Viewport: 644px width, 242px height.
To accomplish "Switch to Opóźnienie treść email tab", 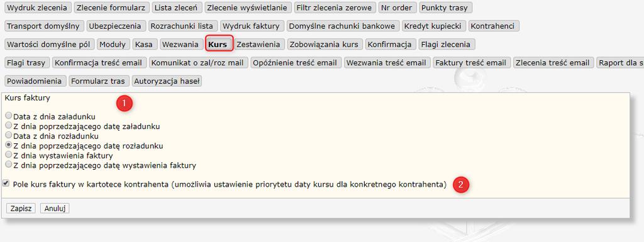I will [296, 63].
